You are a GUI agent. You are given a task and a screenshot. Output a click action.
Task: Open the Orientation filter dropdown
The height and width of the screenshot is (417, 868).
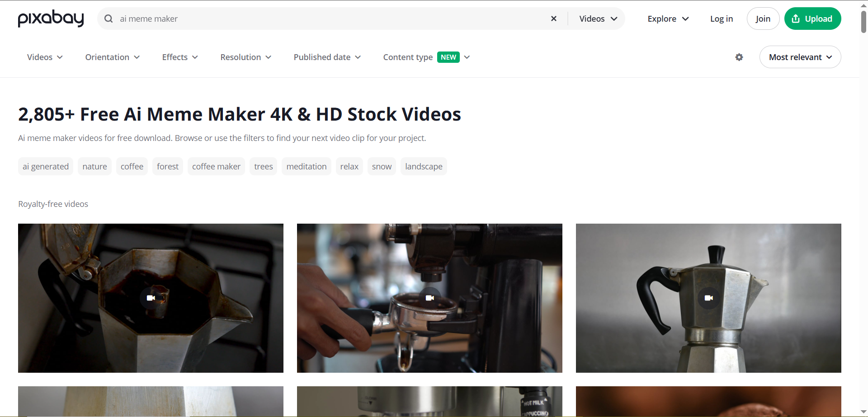click(x=112, y=57)
